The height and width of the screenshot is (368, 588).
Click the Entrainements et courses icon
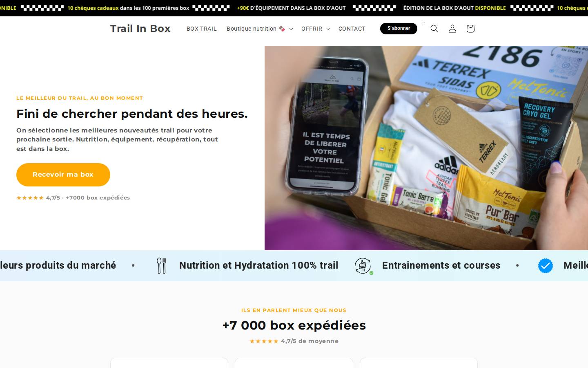[363, 266]
